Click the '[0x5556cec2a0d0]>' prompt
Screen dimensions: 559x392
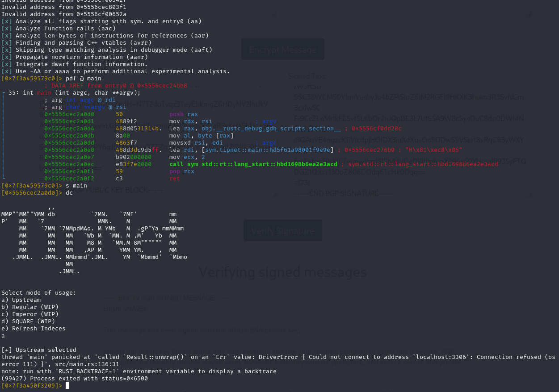click(x=32, y=193)
